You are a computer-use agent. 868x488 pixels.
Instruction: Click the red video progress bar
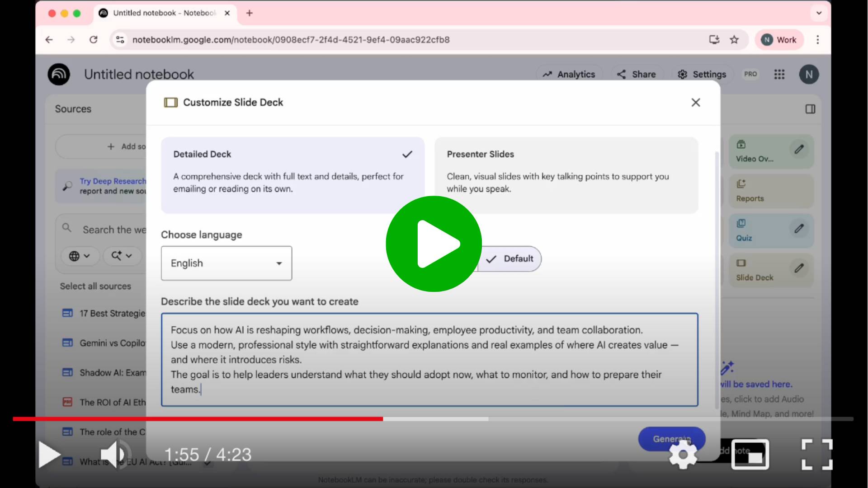click(198, 419)
